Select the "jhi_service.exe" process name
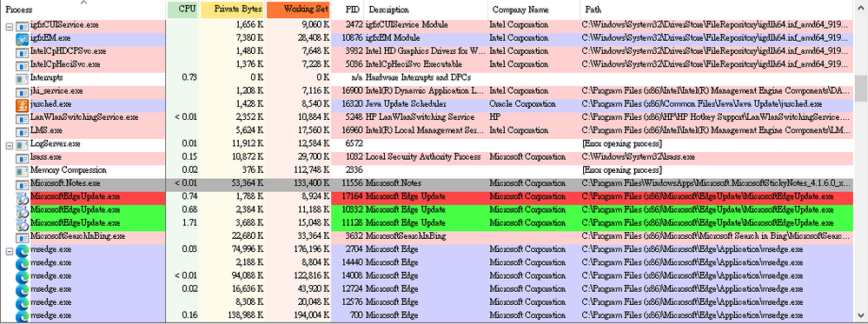 (56, 91)
